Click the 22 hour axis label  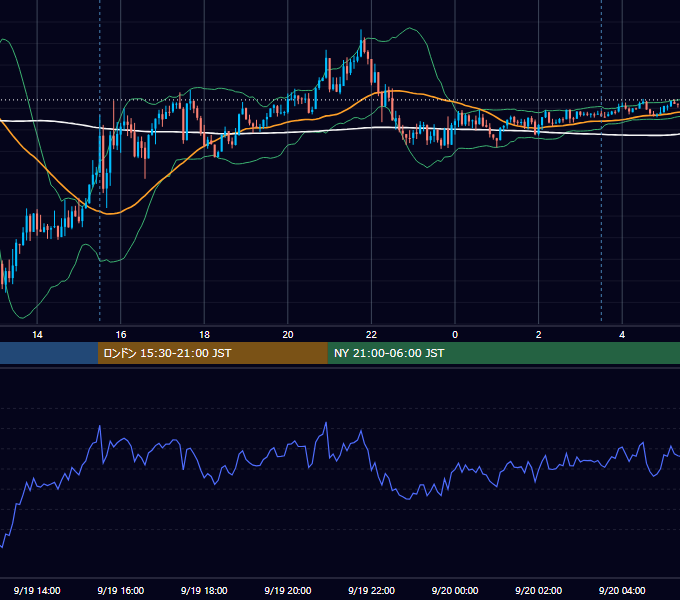[x=371, y=335]
